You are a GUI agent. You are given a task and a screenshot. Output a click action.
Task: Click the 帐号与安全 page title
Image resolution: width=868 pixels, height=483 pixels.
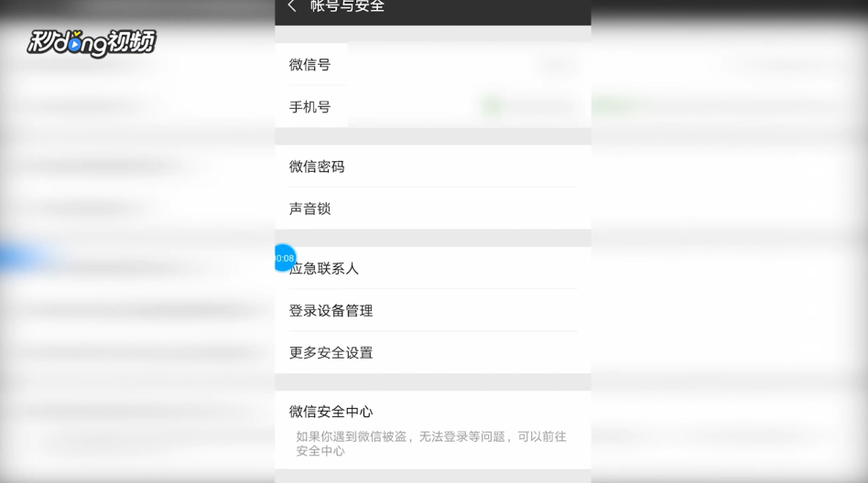pyautogui.click(x=347, y=6)
